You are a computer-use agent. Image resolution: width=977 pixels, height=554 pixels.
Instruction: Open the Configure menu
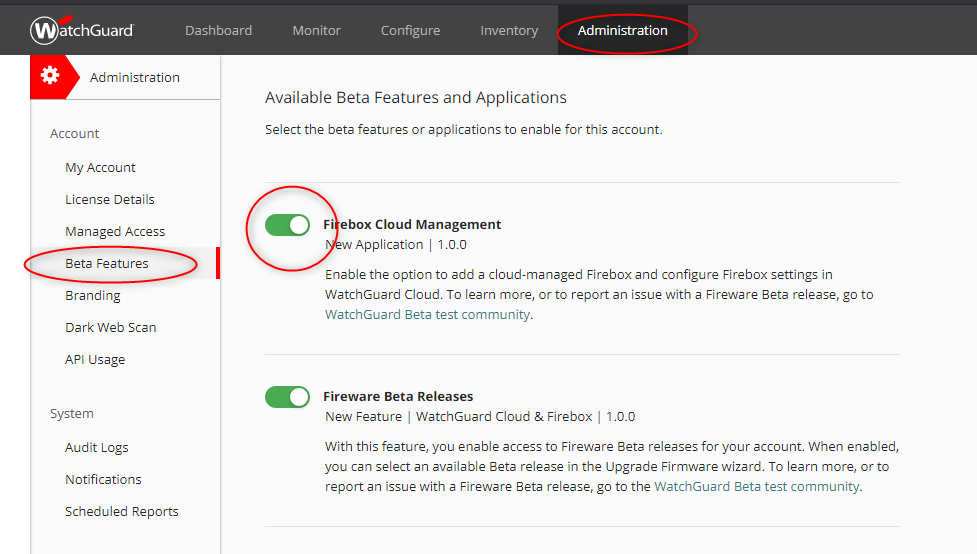[x=411, y=31]
